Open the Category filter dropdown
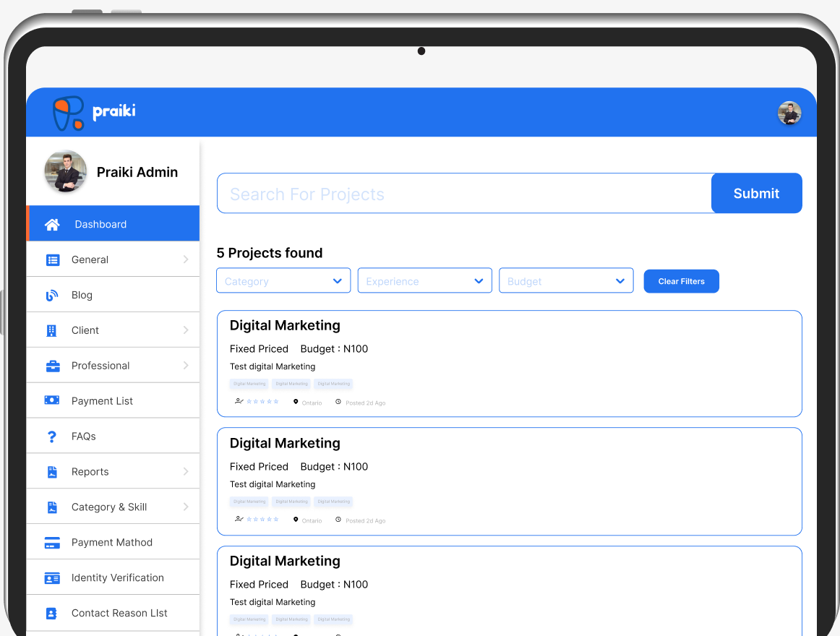 pyautogui.click(x=283, y=280)
